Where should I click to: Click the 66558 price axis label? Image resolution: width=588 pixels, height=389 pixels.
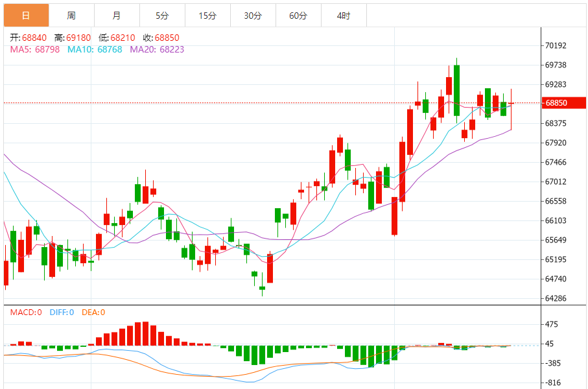pyautogui.click(x=556, y=202)
